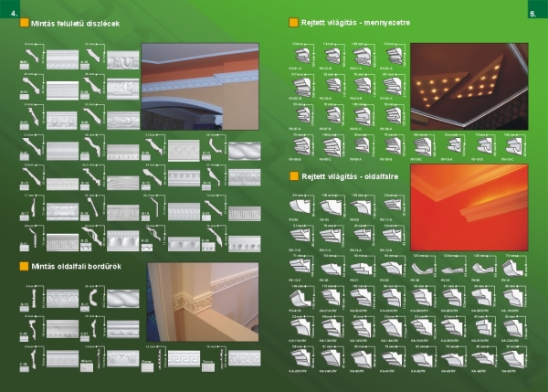This screenshot has width=548, height=392.
Task: Open the photo of blue arch ceiling moulding
Action: tap(200, 87)
